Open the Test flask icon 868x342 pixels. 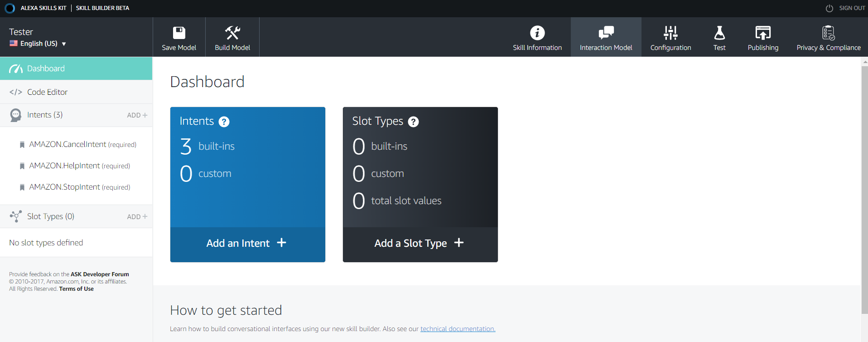719,33
